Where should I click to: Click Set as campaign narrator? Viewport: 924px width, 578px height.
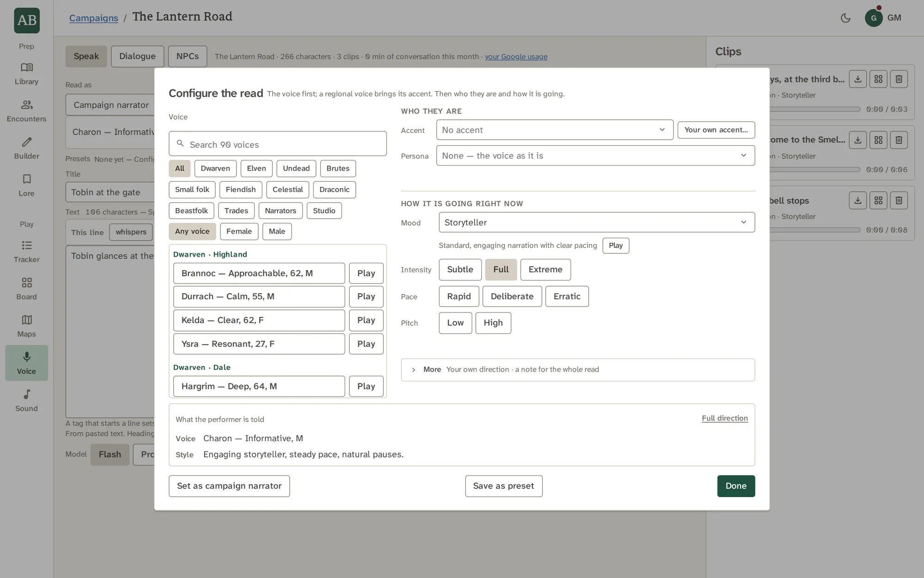tap(229, 486)
